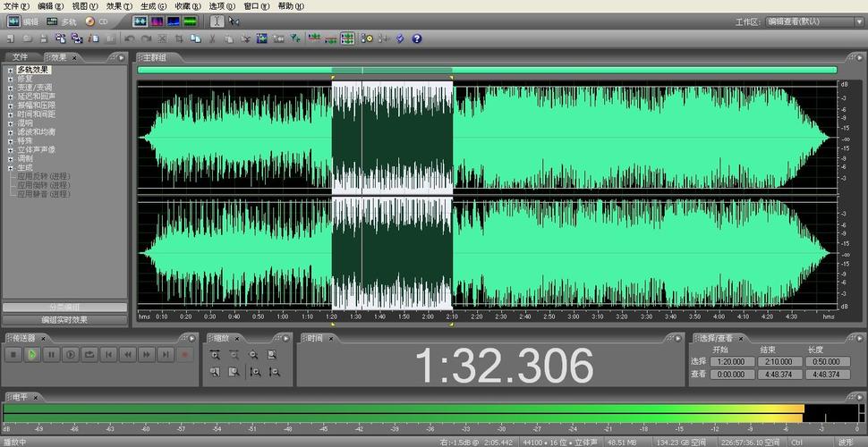Pause playback in the transport panel
The height and width of the screenshot is (447, 868).
51,355
